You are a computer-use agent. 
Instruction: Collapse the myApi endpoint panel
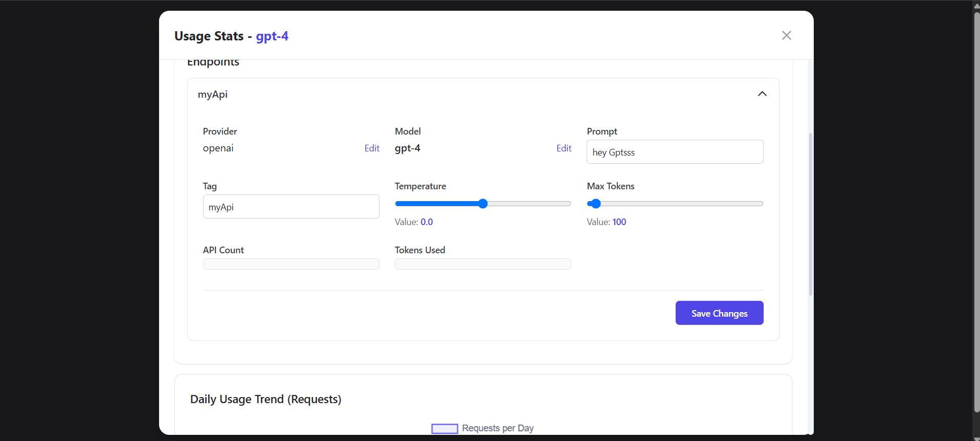pos(762,94)
